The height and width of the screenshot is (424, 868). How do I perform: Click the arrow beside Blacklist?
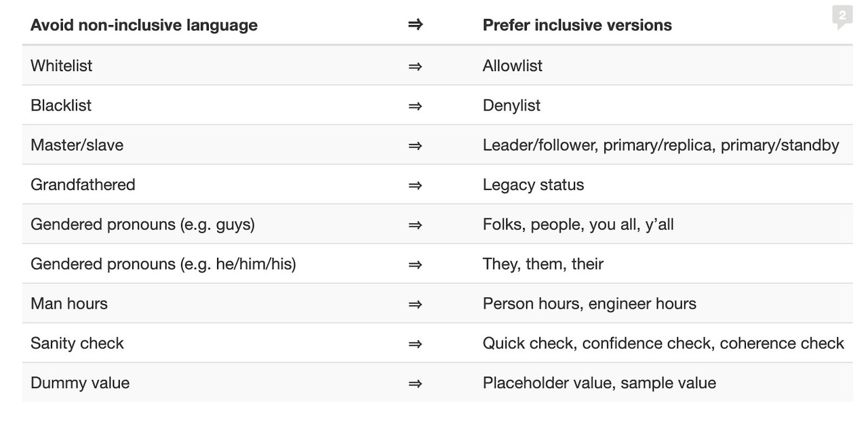(415, 106)
